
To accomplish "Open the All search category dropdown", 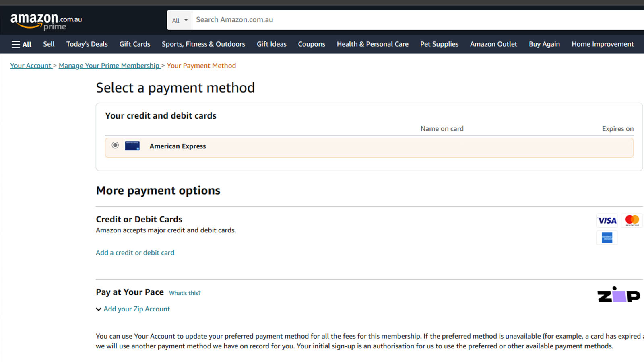I will tap(180, 20).
